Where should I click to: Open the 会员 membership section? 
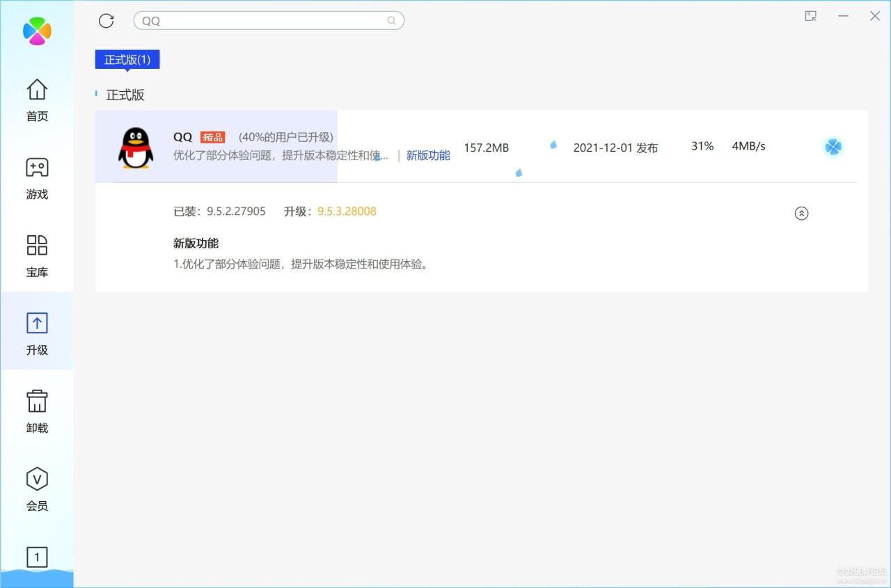point(37,491)
